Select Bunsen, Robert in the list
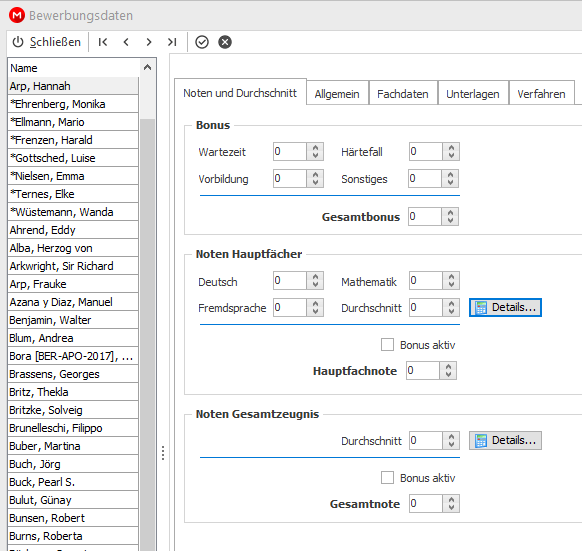Screen dimensions: 582x551 (x=73, y=518)
